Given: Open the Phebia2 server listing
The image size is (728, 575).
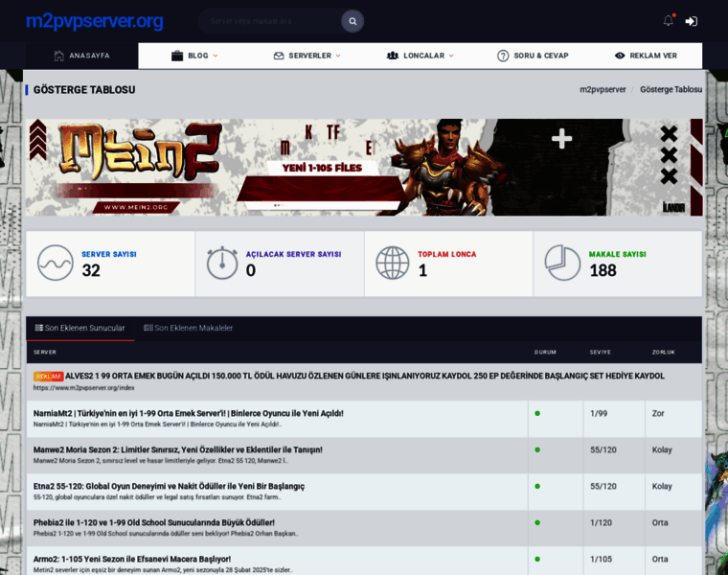Looking at the screenshot, I should point(153,522).
